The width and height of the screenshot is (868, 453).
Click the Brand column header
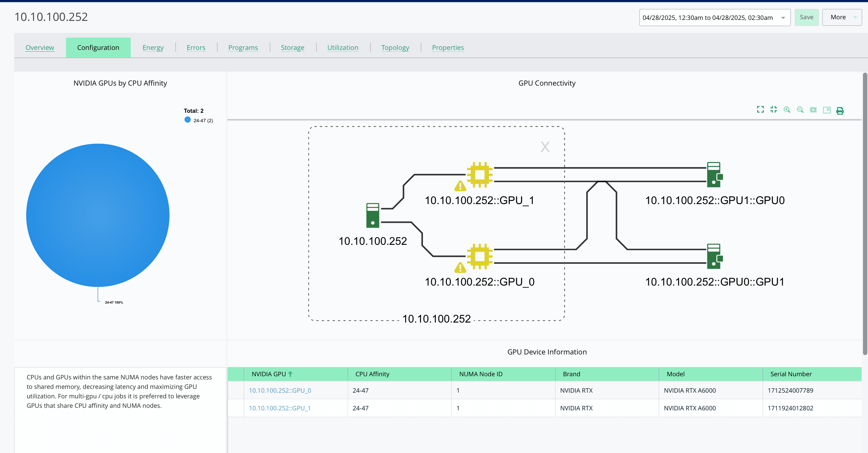click(x=607, y=374)
